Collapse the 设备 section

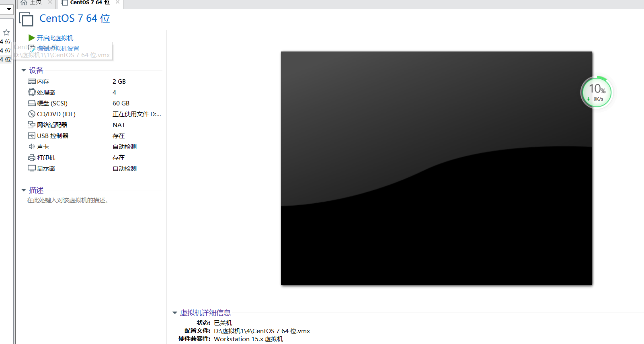tap(24, 70)
